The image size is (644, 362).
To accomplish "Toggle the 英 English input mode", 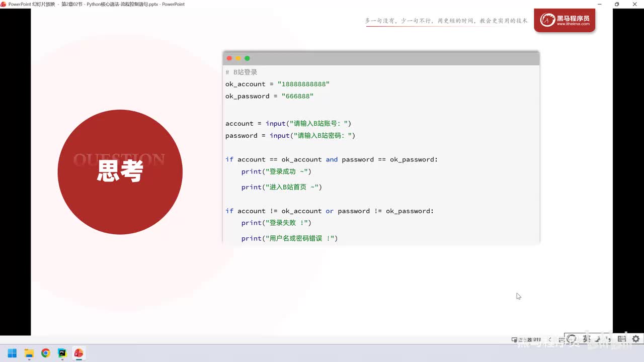I will click(586, 339).
